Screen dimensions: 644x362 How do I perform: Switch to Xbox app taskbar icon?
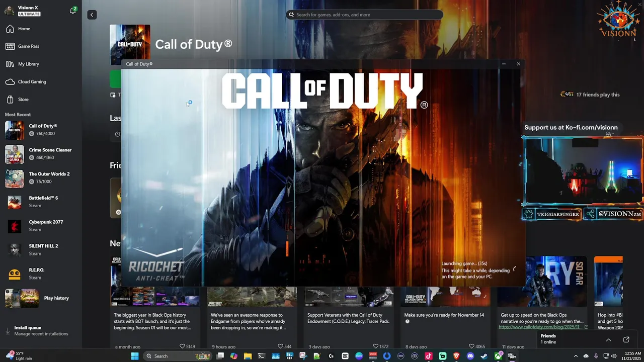498,356
